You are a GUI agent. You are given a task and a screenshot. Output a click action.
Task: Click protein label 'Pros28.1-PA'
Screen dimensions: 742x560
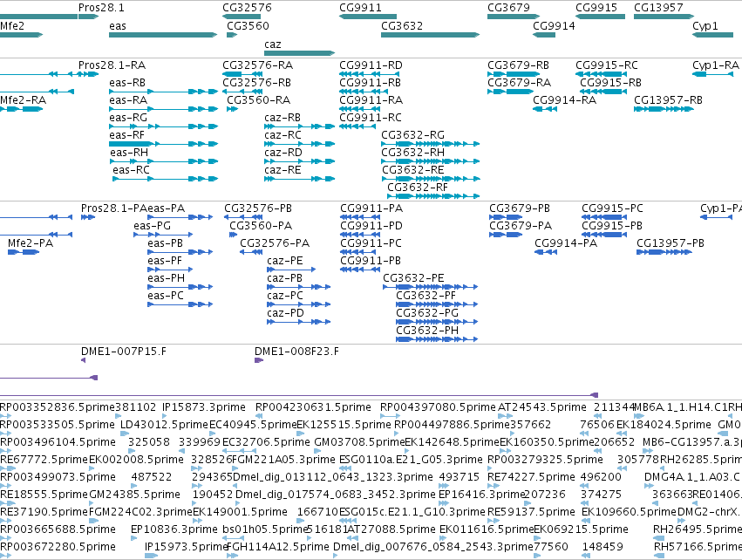(113, 208)
